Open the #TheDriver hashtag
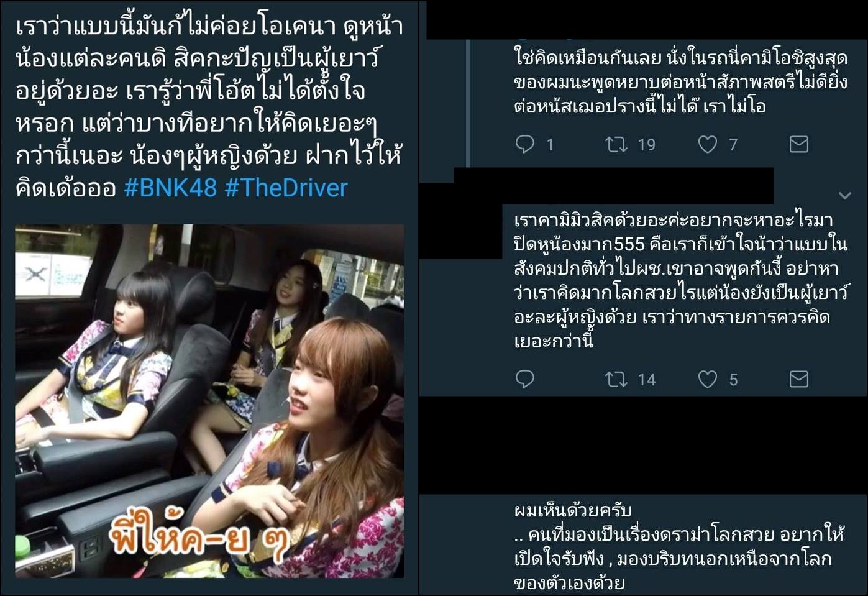 tap(286, 188)
